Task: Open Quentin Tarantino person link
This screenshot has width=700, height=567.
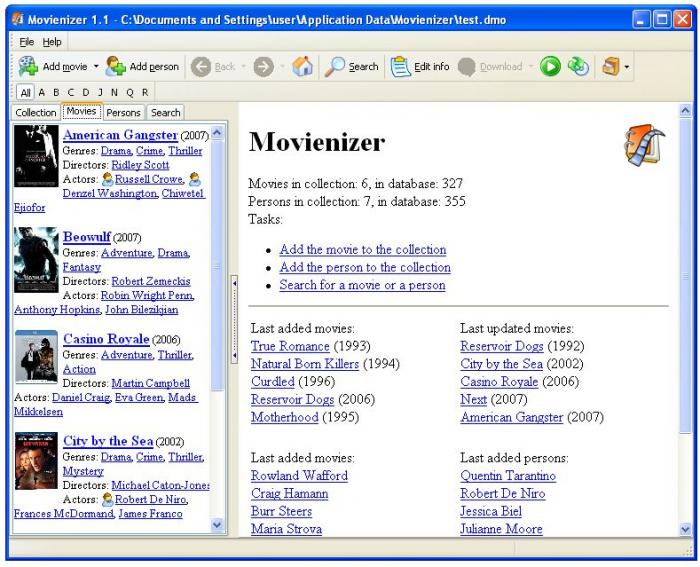Action: [x=508, y=475]
